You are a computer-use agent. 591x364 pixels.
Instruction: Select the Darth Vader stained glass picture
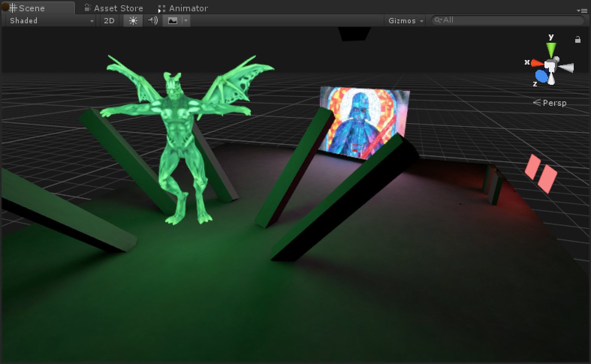[364, 123]
